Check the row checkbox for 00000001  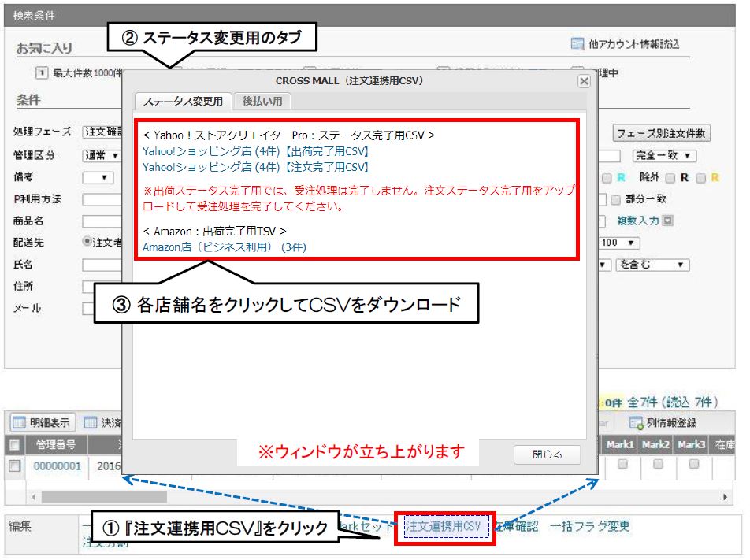(15, 465)
